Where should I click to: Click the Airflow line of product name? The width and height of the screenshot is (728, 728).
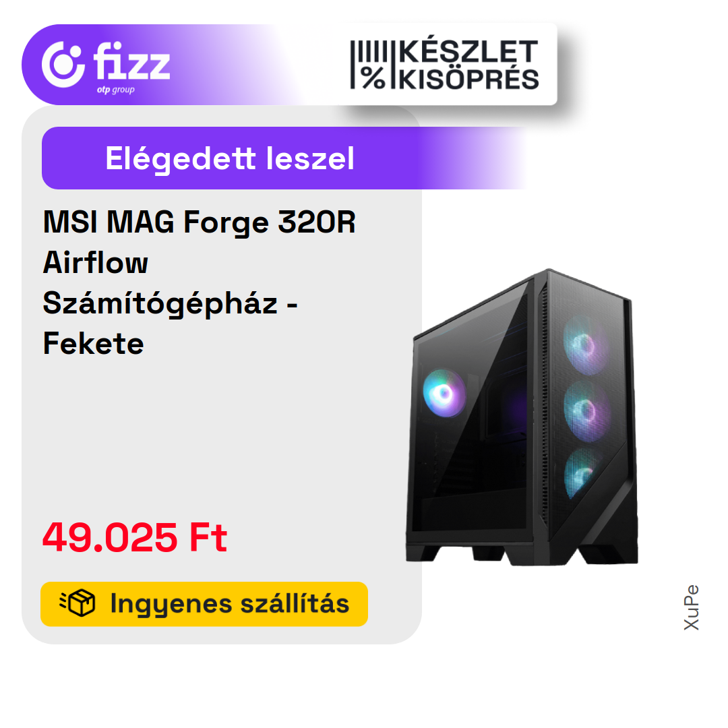point(95,263)
